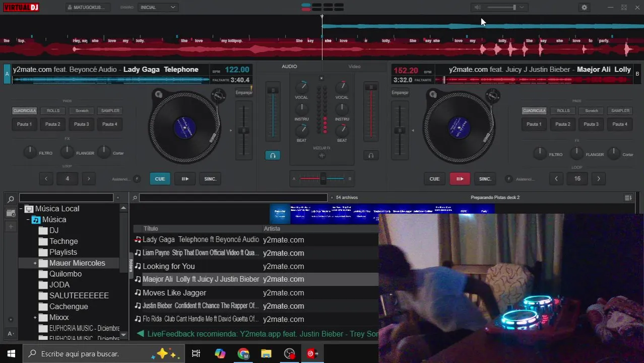This screenshot has width=644, height=363.
Task: Select deck B Scratch pads tab
Action: (x=592, y=111)
